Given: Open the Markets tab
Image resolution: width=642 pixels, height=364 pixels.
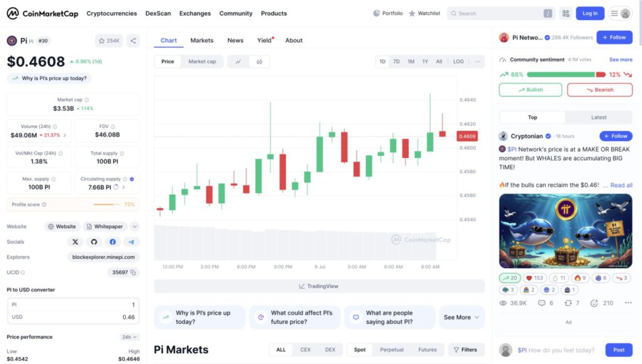Looking at the screenshot, I should pyautogui.click(x=202, y=40).
